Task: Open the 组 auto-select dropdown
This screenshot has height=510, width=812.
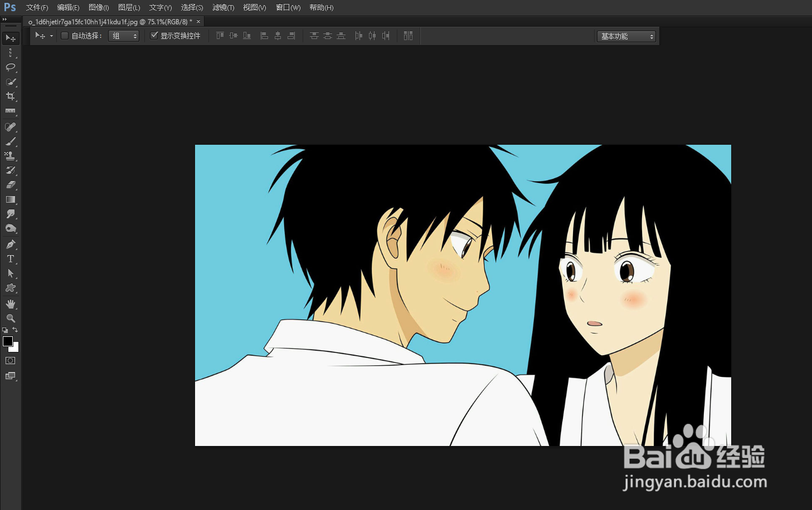Action: [x=124, y=36]
